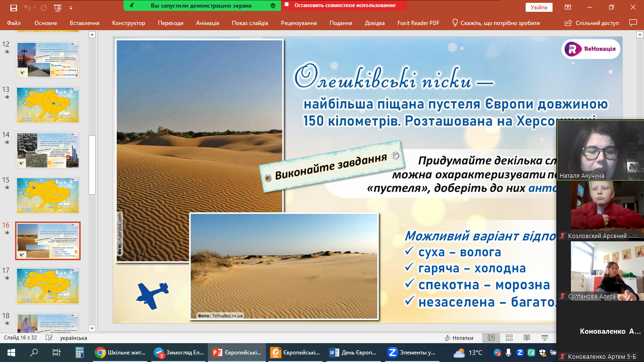Open the weather widget showing 13°C
This screenshot has width=644, height=362.
(x=468, y=353)
